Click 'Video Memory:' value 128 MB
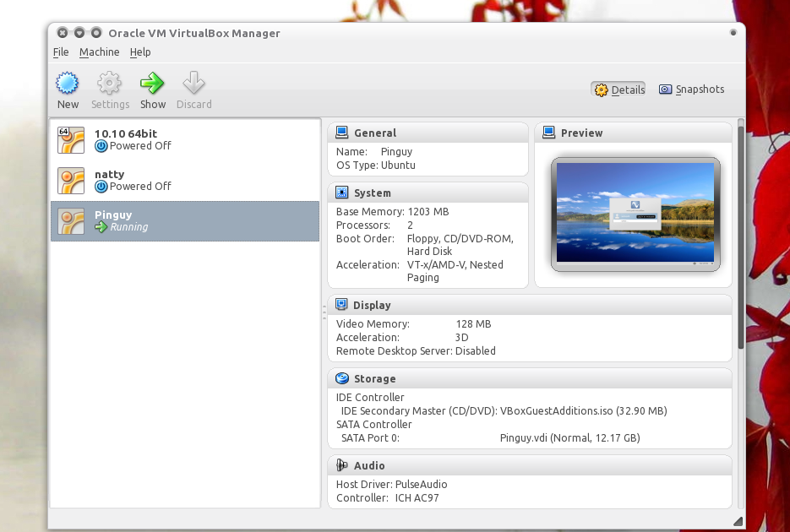790x532 pixels. point(473,324)
